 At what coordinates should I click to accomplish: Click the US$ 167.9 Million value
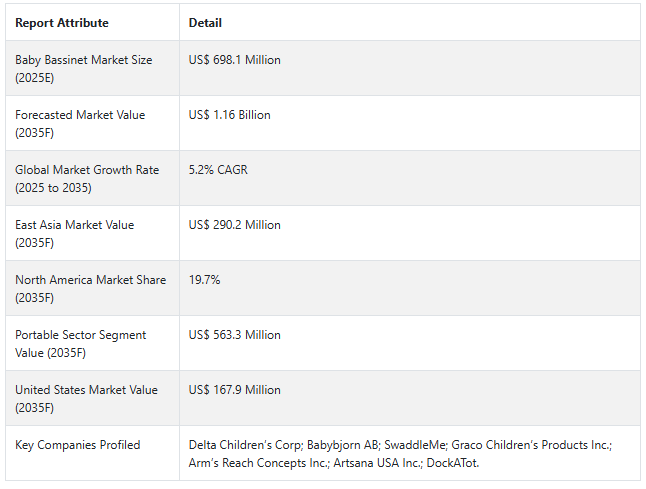coord(234,390)
